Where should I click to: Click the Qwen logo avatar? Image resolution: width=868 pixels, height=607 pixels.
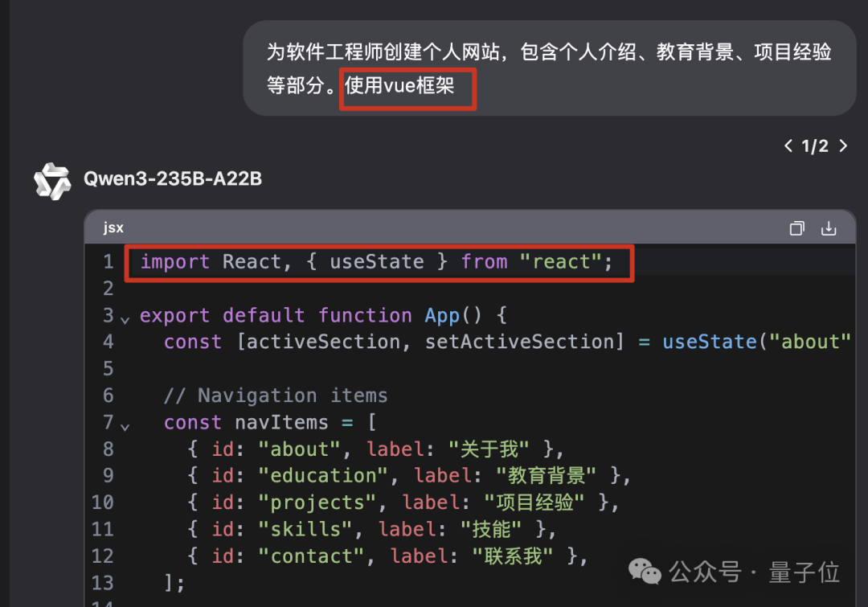(x=52, y=180)
